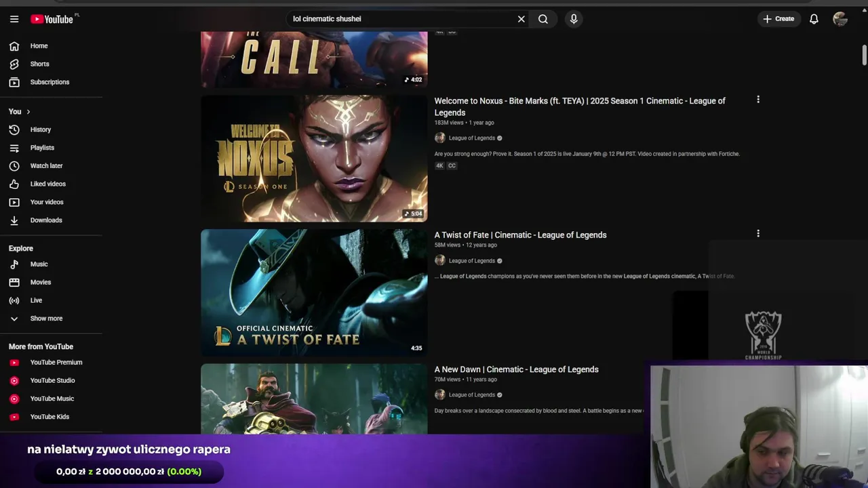Start voice search with microphone
868x488 pixels.
click(574, 19)
